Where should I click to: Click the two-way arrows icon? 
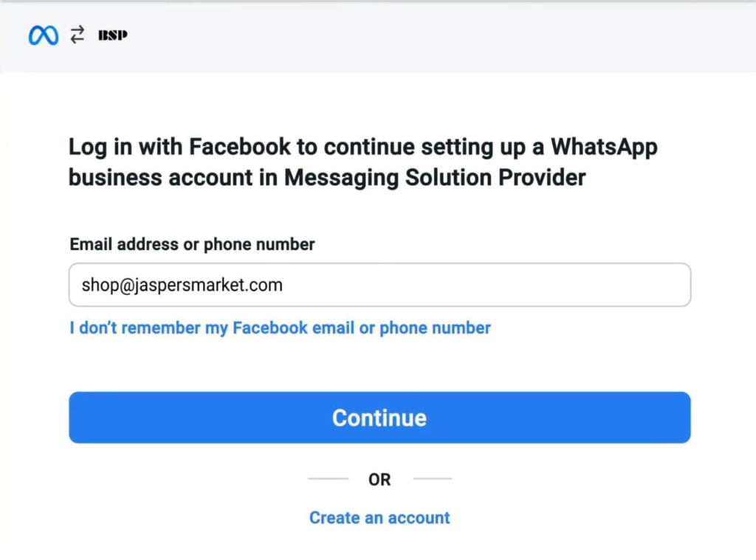coord(77,35)
